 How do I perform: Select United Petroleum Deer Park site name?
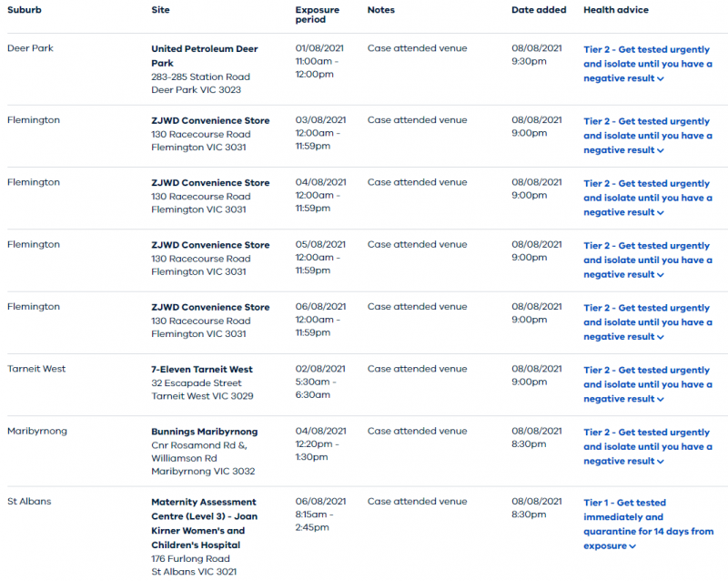pyautogui.click(x=204, y=56)
